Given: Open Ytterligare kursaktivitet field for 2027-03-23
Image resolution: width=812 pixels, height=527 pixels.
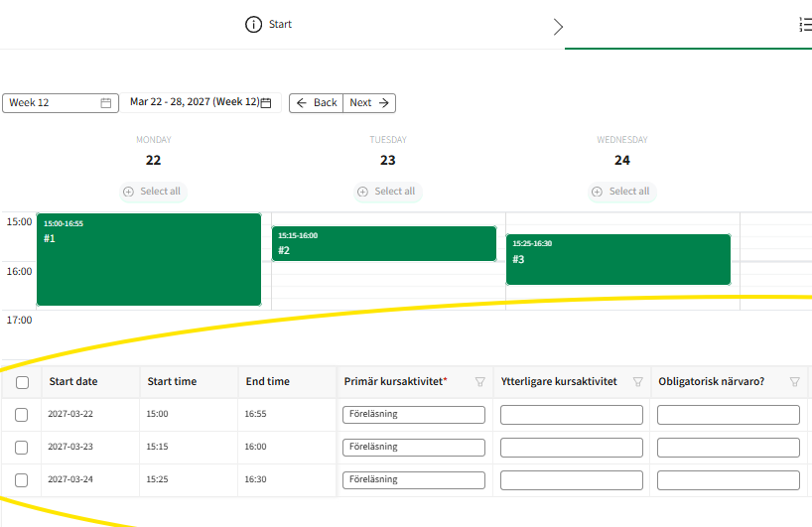Looking at the screenshot, I should point(572,448).
